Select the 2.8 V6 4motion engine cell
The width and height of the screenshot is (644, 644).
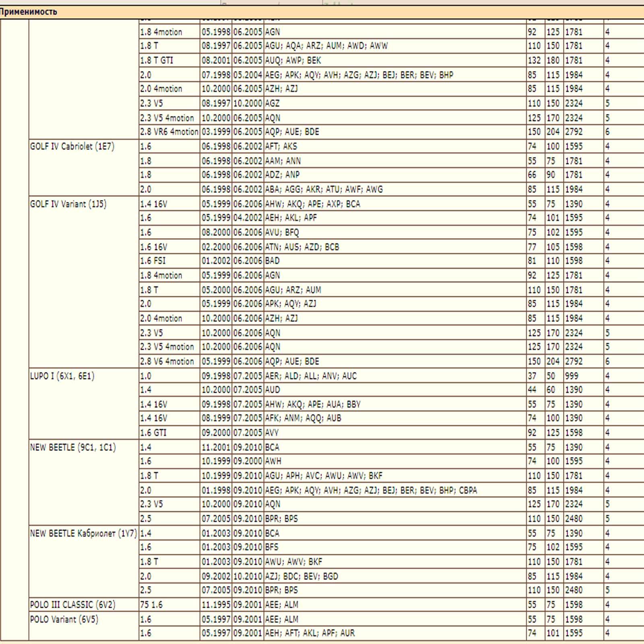167,361
